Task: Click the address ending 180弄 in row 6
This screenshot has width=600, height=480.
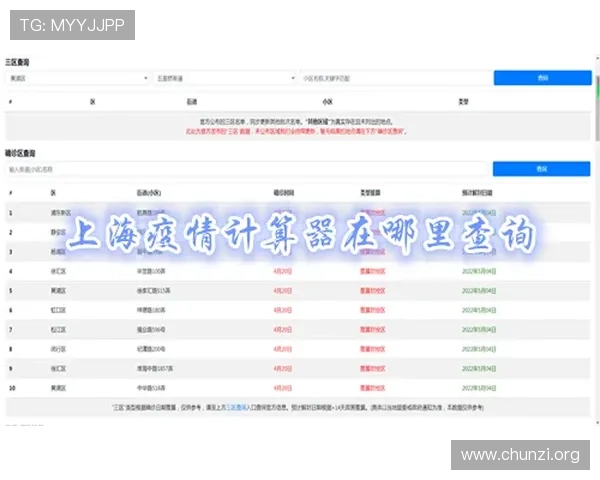Action: 151,310
